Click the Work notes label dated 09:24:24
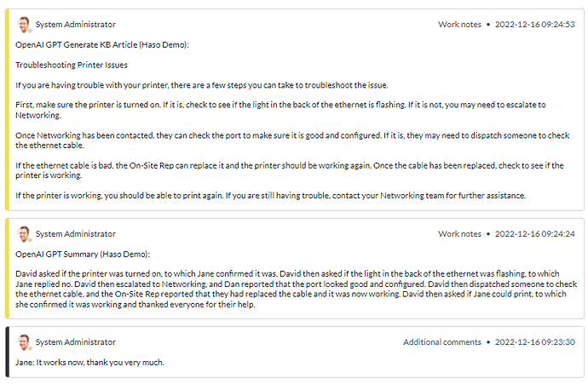 [x=459, y=233]
